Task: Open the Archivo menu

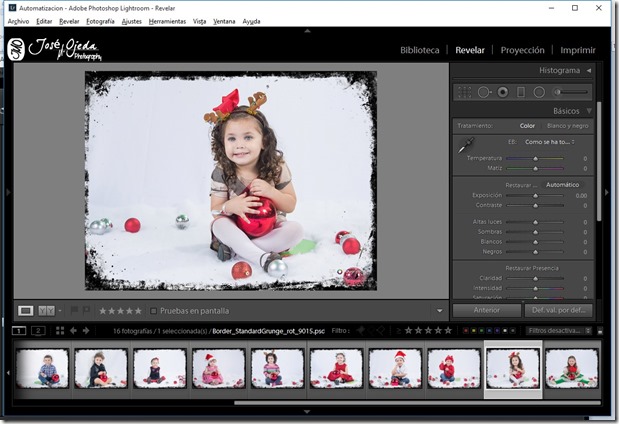Action: tap(18, 21)
